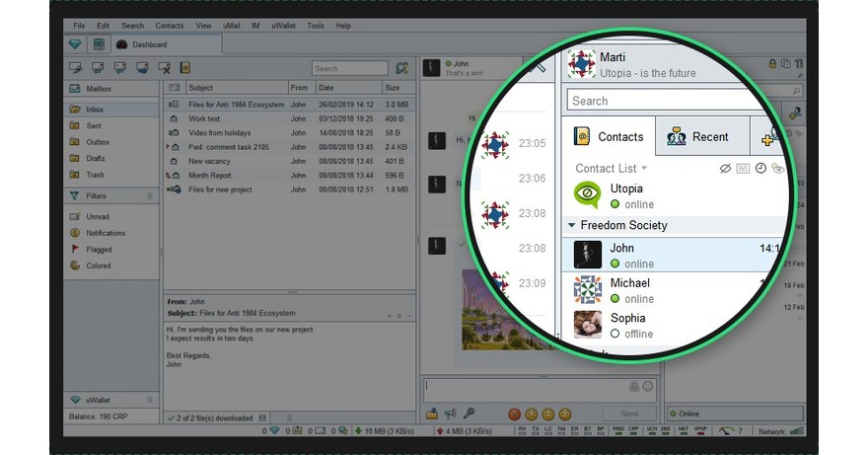The image size is (868, 455).
Task: Click the compose new message icon
Action: (x=75, y=68)
